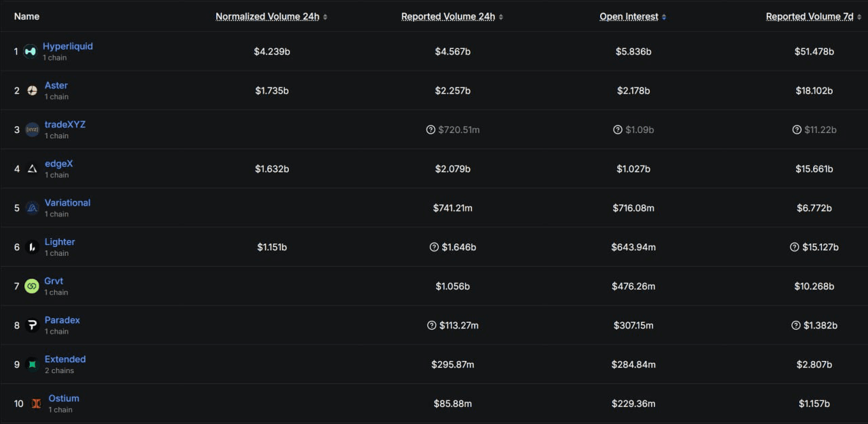This screenshot has width=868, height=424.
Task: Click the orange Ostium logo icon
Action: pos(36,404)
